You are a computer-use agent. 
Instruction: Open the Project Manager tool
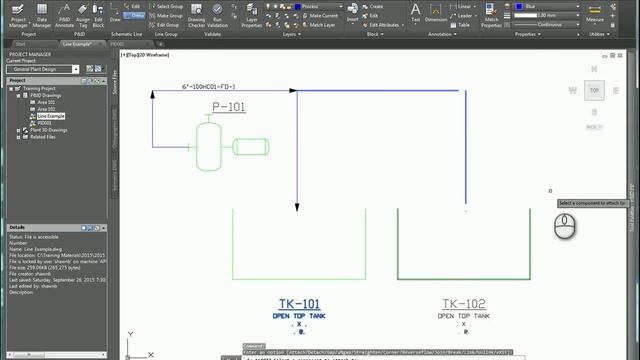point(18,16)
